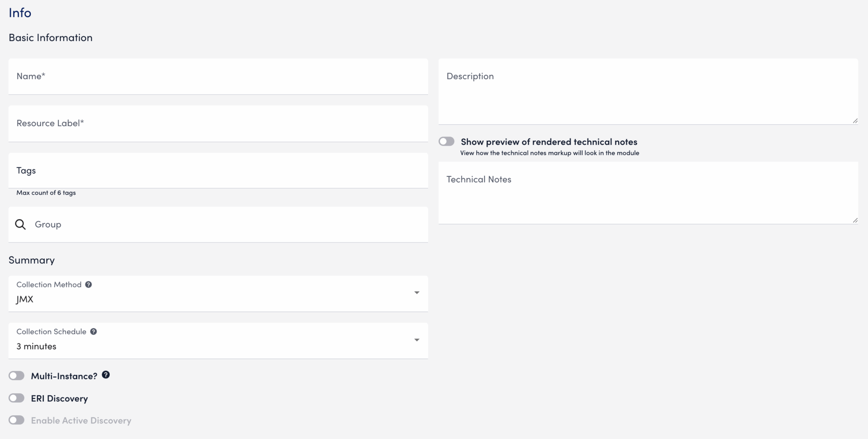
Task: Click the Collection Method help icon
Action: pos(88,285)
